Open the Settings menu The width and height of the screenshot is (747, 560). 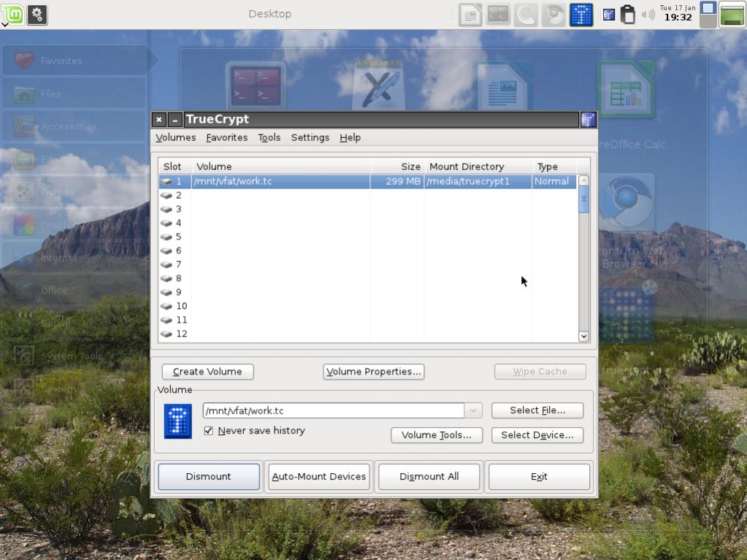pyautogui.click(x=310, y=137)
